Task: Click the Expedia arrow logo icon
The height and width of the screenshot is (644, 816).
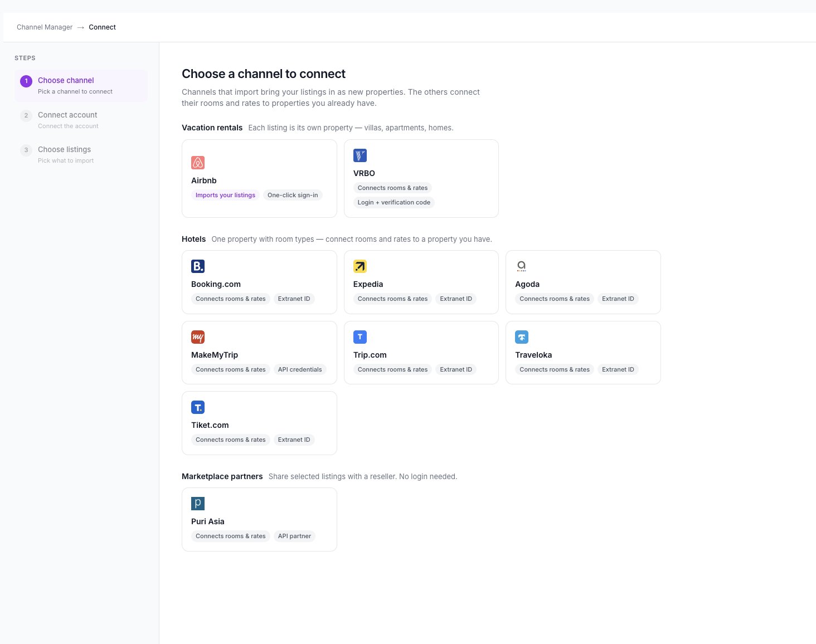Action: pyautogui.click(x=360, y=266)
